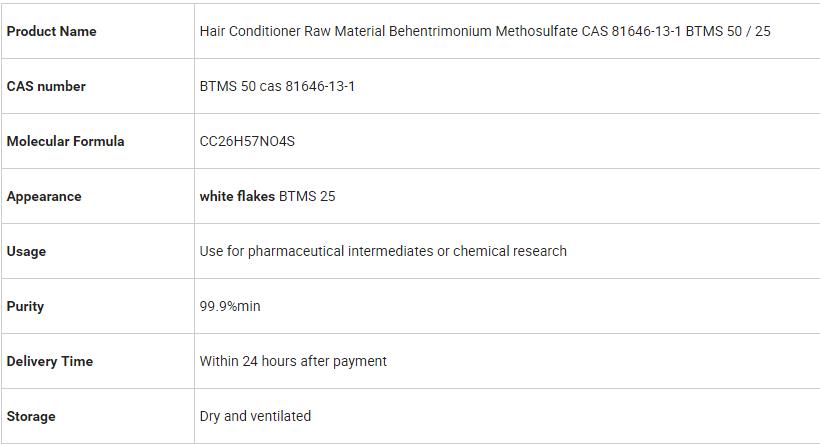Click 'BTMS 50 / 25' ending the product name
This screenshot has height=444, width=820.
pyautogui.click(x=728, y=31)
